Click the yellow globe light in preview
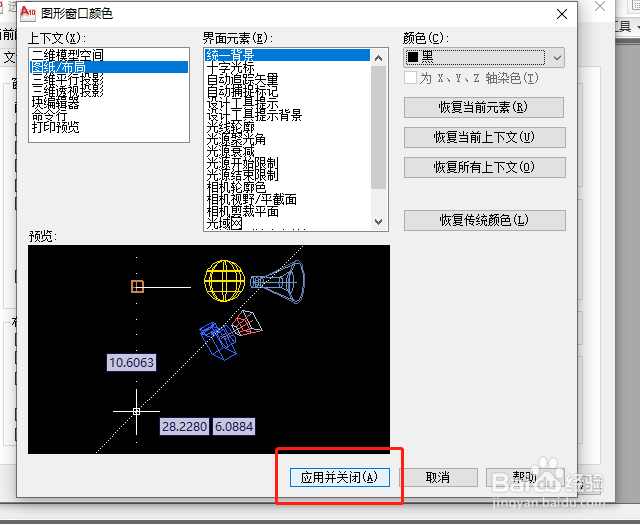This screenshot has height=525, width=640. pyautogui.click(x=224, y=281)
